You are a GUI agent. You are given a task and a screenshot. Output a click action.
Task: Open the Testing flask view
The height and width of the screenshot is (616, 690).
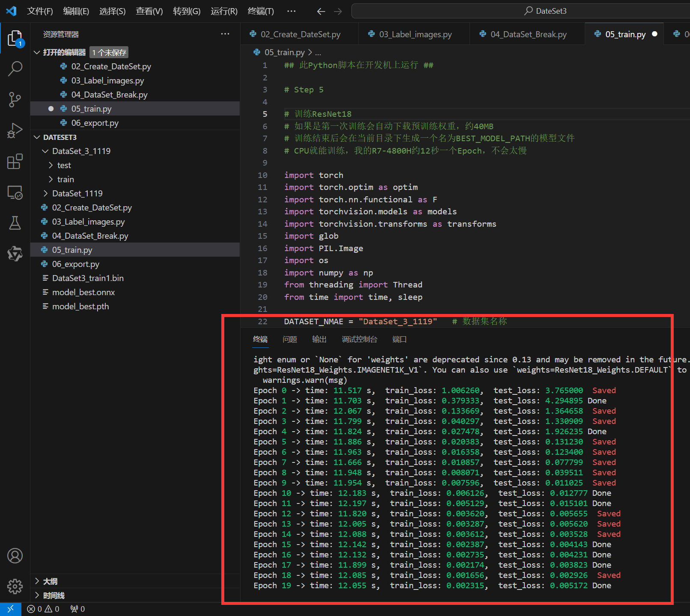click(x=15, y=223)
